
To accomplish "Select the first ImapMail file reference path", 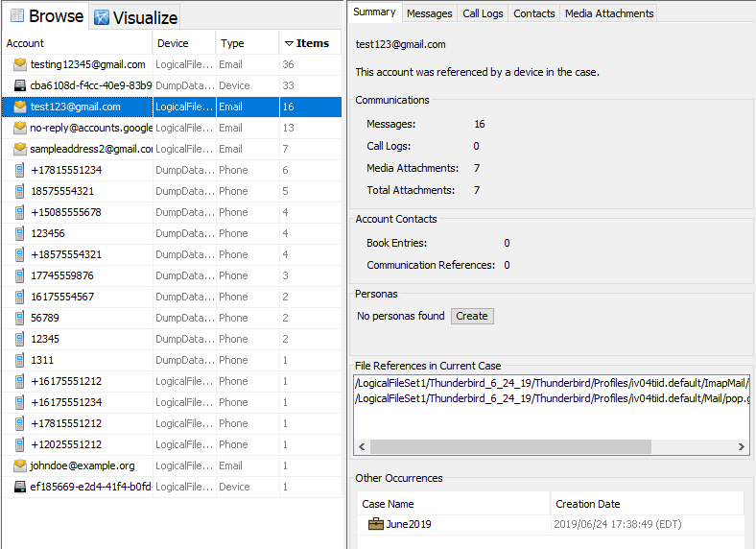I will click(x=551, y=383).
